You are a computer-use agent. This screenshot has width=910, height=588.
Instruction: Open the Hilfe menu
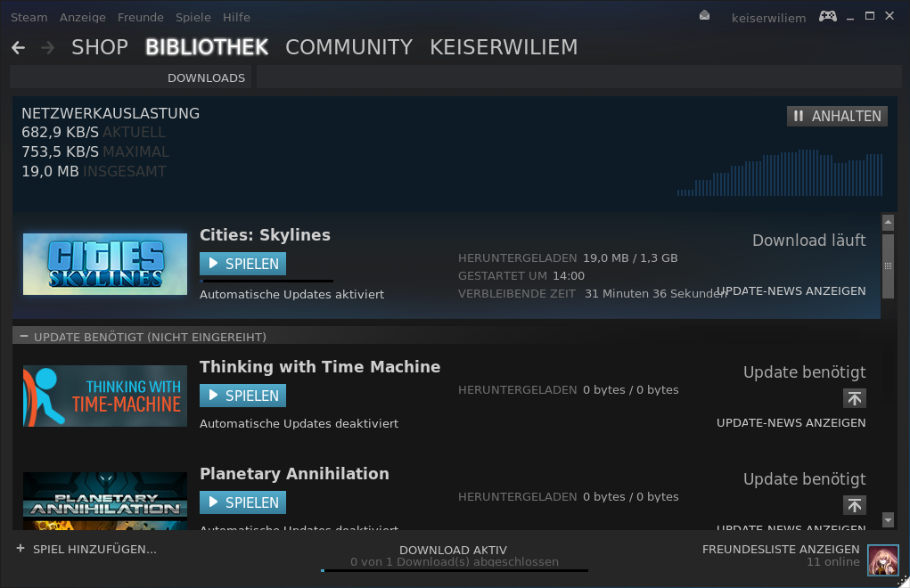(236, 18)
